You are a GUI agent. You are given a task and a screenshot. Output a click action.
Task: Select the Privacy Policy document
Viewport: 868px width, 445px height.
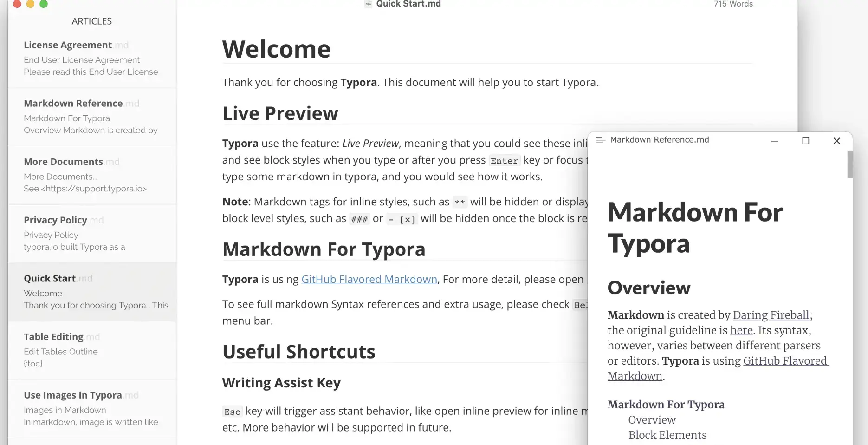(x=55, y=220)
